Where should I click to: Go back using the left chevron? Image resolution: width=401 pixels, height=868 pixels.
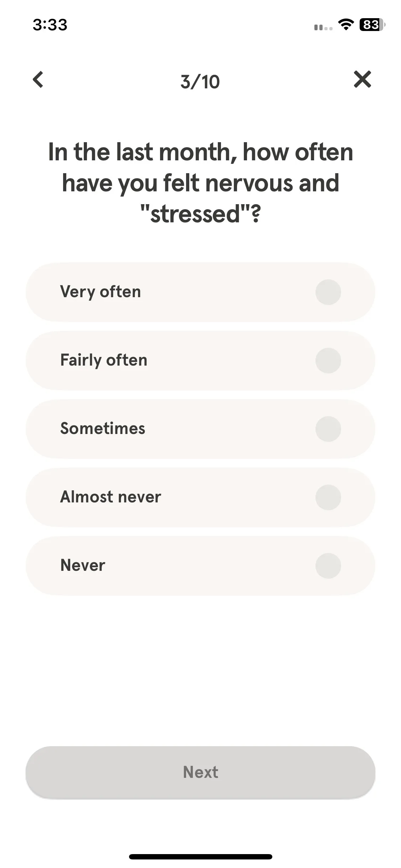click(38, 79)
